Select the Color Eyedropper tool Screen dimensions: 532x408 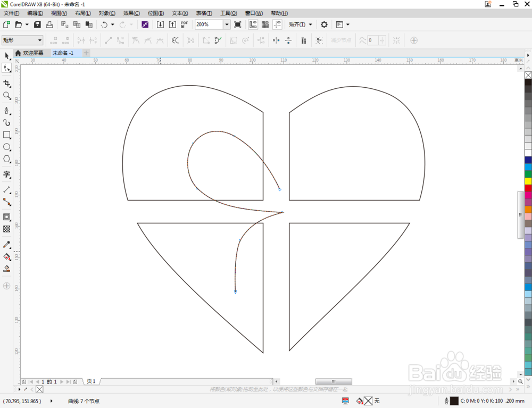click(x=7, y=245)
